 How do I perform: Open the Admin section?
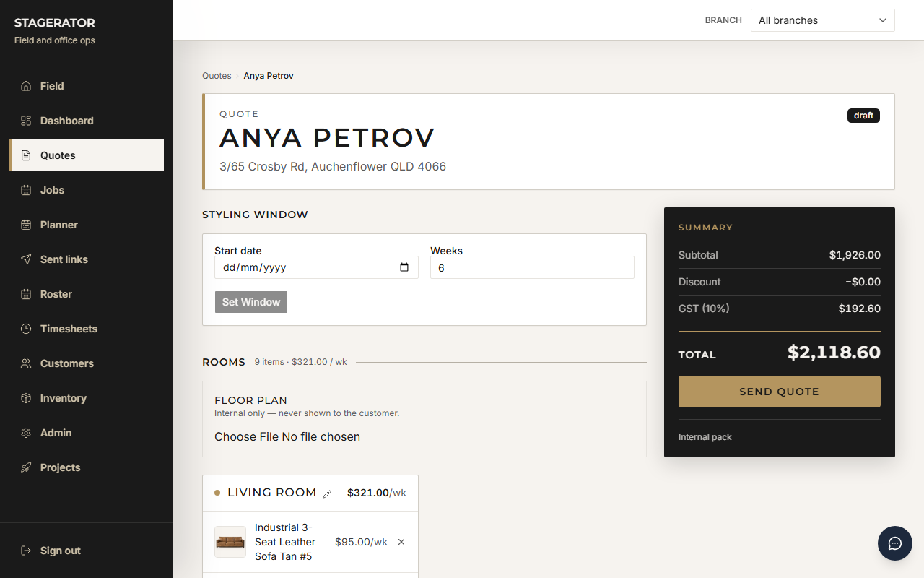[x=87, y=433]
